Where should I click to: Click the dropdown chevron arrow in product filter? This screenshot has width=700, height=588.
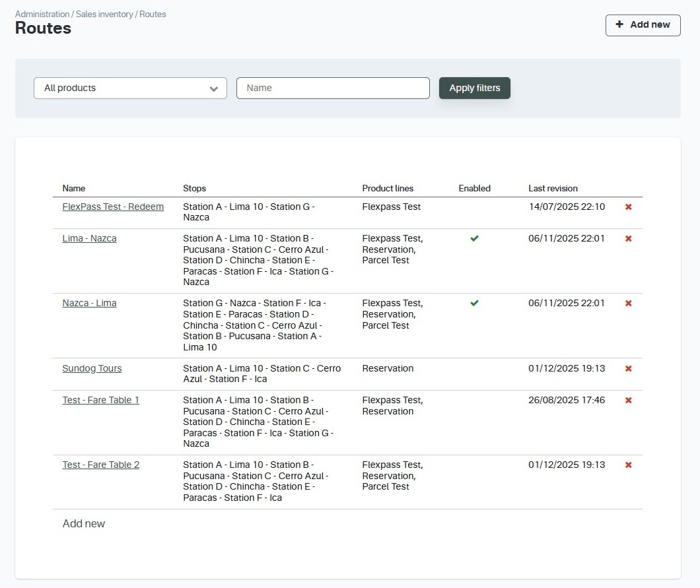click(x=214, y=89)
